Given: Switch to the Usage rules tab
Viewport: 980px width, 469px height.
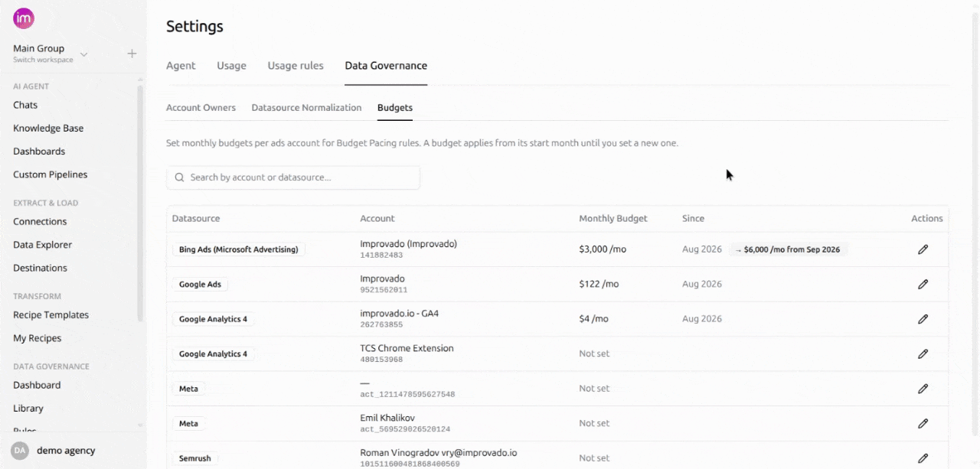Looking at the screenshot, I should click(x=296, y=66).
